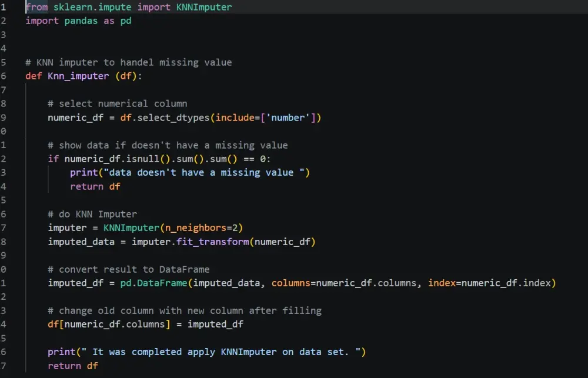Click comment '# show data if doesn't have a missing value'
588x378 pixels.
pyautogui.click(x=168, y=146)
